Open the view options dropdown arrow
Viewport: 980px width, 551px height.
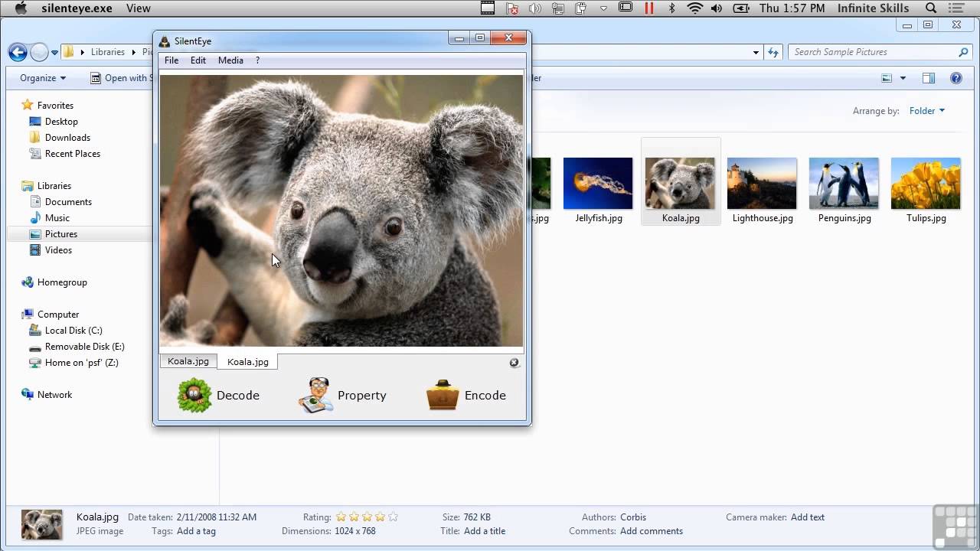click(903, 78)
